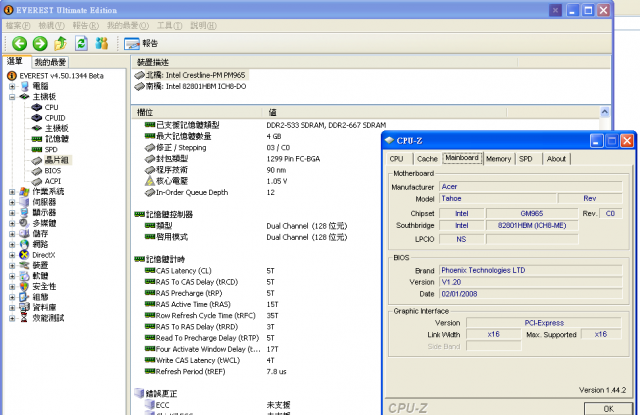Open the users icon in EVEREST toolbar
The height and width of the screenshot is (415, 640).
point(102,43)
